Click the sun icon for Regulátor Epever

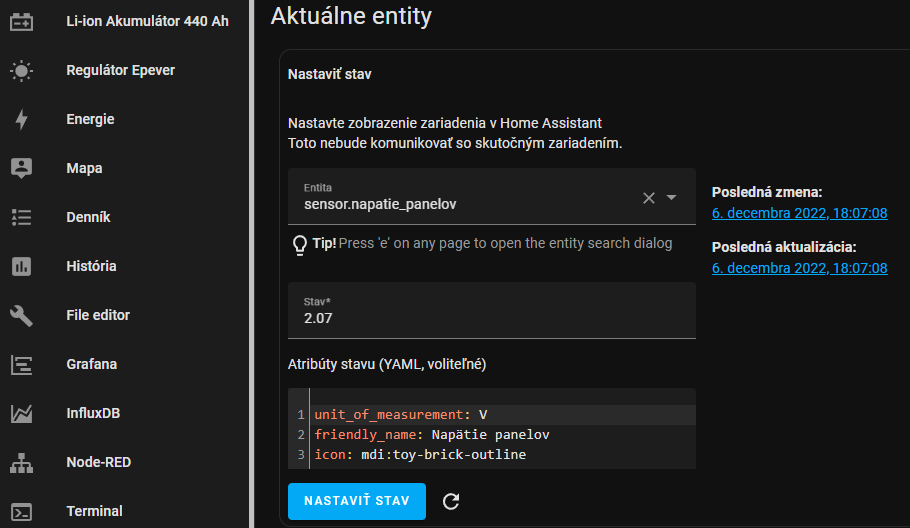point(22,70)
